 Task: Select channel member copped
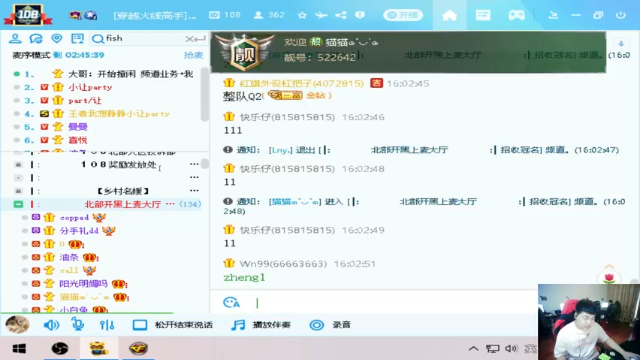click(74, 218)
